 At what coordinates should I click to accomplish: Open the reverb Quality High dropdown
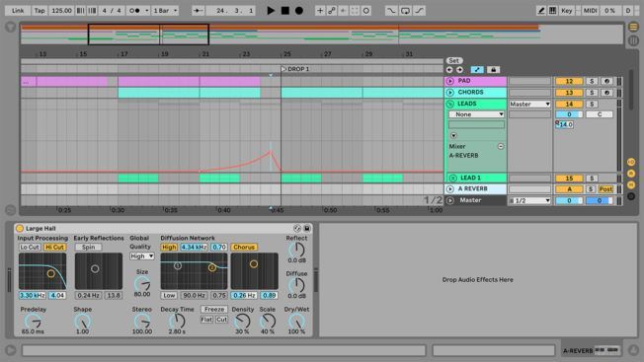coord(141,256)
